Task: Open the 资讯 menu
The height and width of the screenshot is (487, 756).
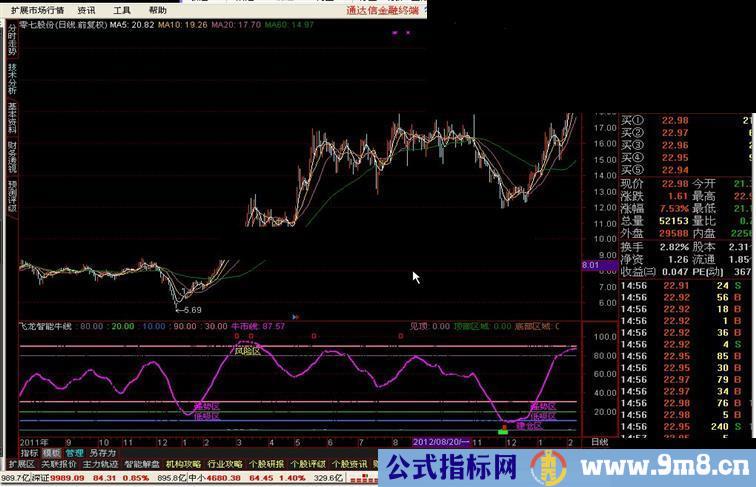Action: 87,9
